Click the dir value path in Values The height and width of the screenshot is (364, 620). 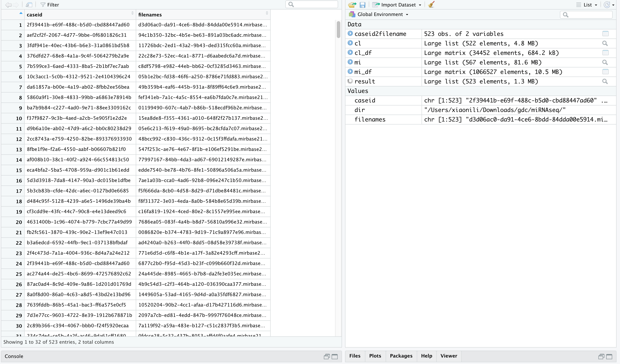(x=495, y=110)
